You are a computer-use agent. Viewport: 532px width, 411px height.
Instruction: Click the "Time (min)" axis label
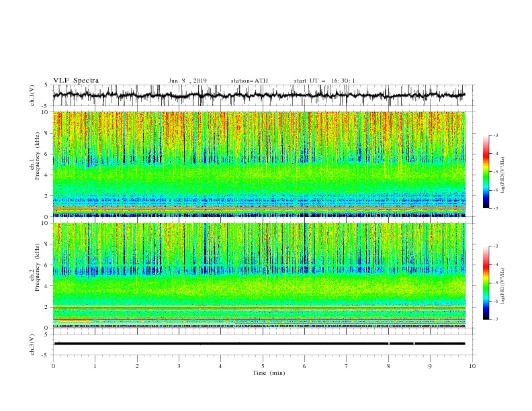(269, 373)
